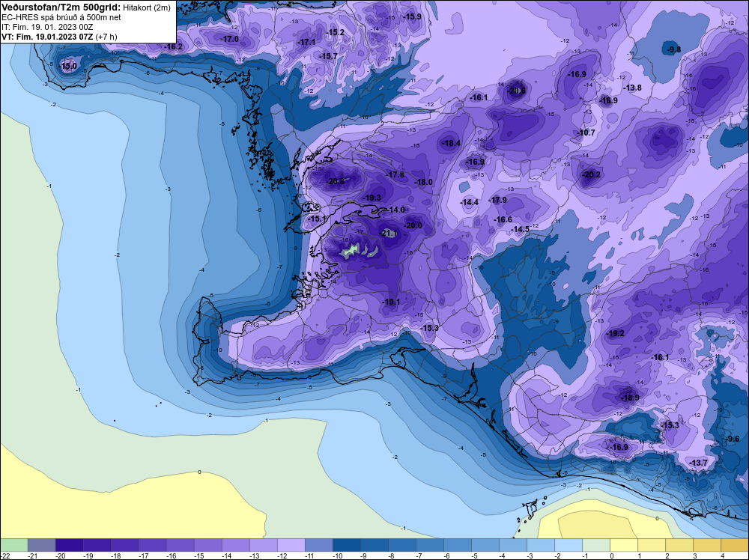Click the light green swatch above the -22 label
749x560 pixels.
point(13,545)
